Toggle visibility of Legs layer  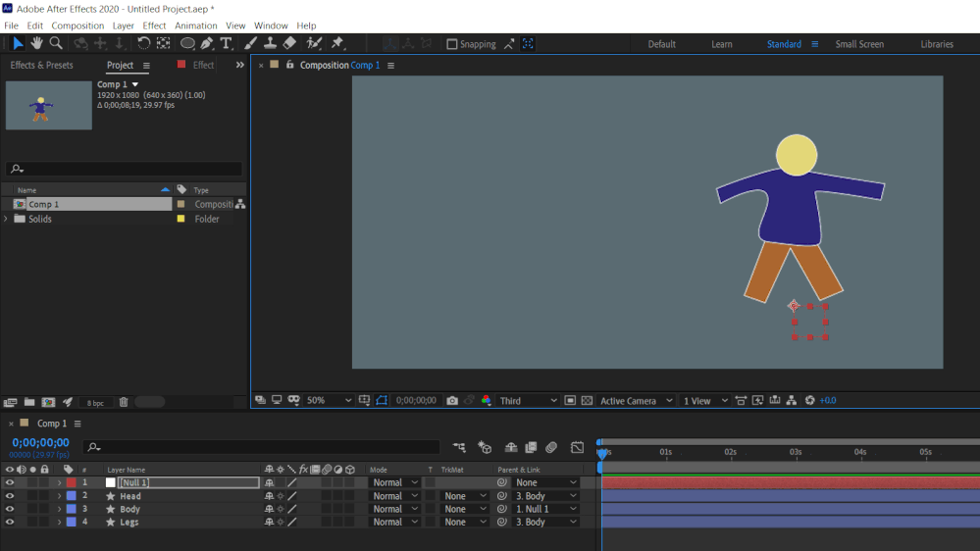coord(10,522)
